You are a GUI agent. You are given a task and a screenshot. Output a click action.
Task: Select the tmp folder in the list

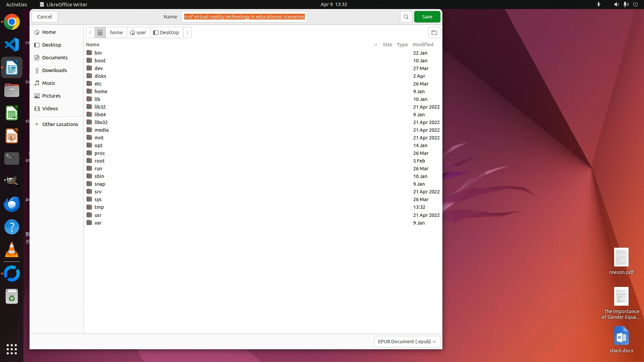tap(99, 207)
